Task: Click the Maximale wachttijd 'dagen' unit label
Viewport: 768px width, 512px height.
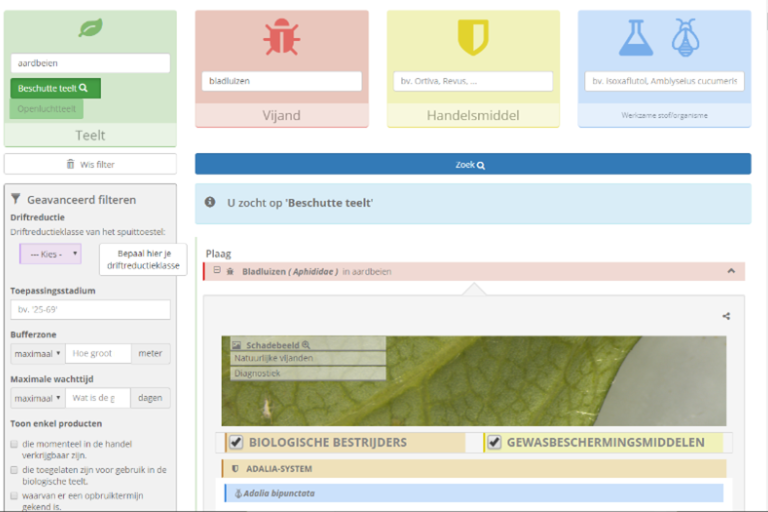Action: tap(150, 398)
